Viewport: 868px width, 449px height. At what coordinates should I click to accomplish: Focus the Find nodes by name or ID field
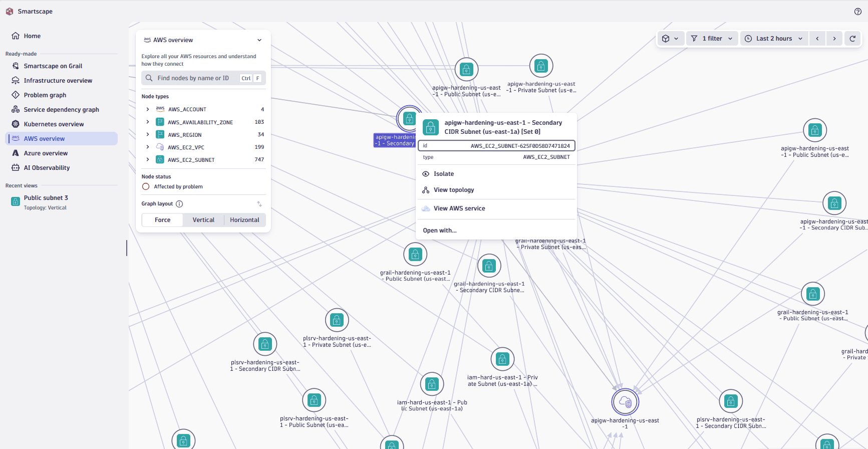(x=203, y=78)
